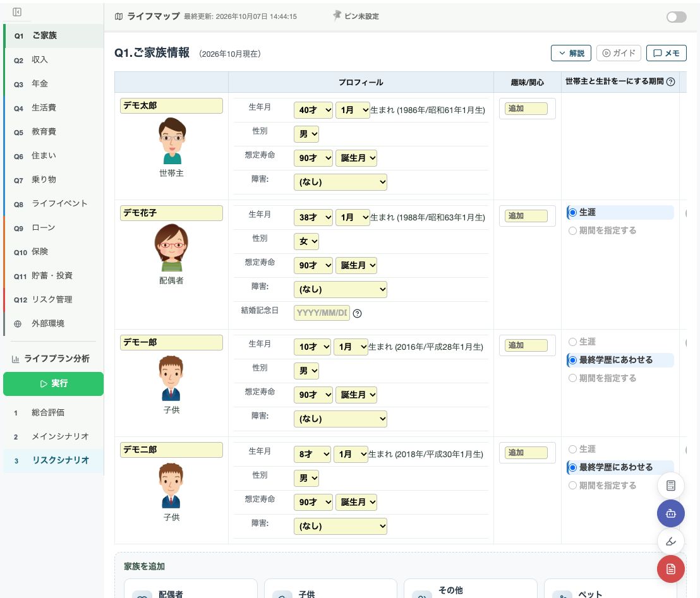700x598 pixels.
Task: Click the green 実行 button
Action: 54,384
